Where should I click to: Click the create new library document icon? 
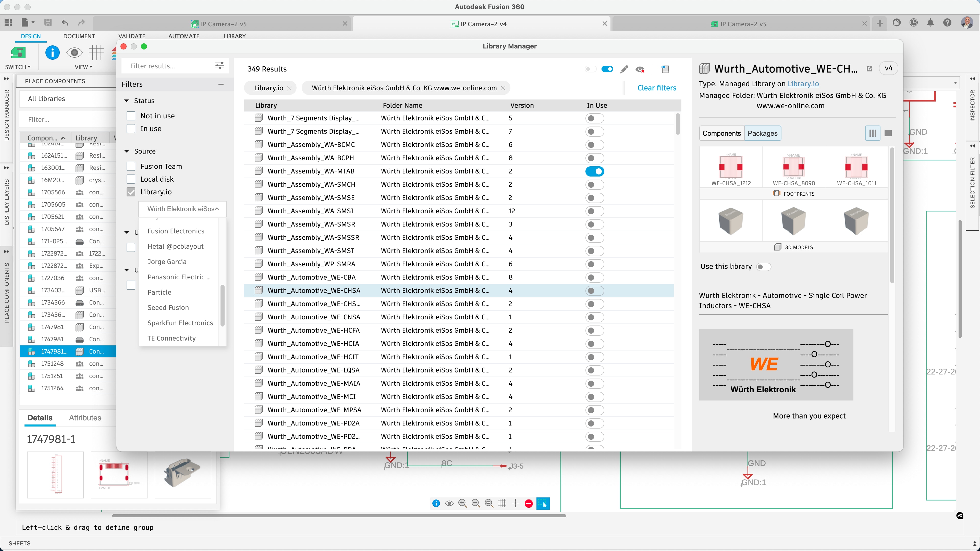(x=665, y=69)
